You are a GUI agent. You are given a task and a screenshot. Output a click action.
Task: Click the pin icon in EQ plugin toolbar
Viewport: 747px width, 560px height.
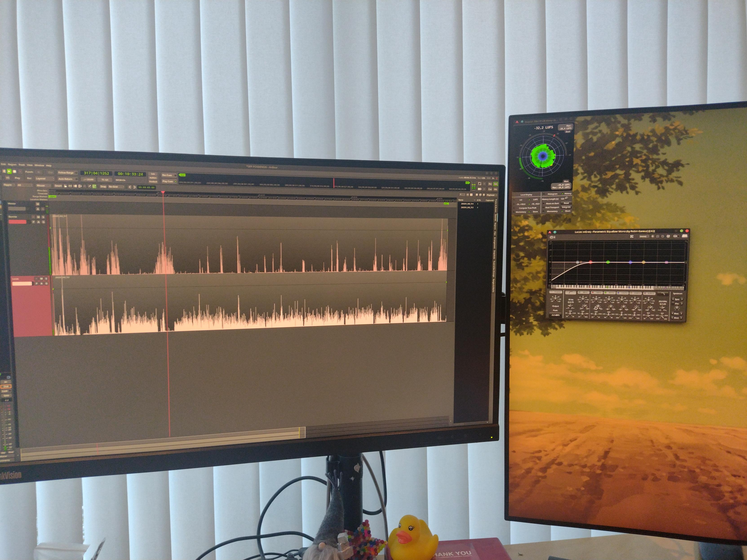(x=632, y=236)
